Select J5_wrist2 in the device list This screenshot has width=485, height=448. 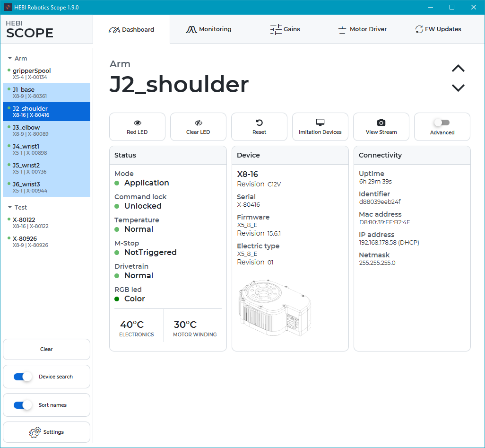pyautogui.click(x=46, y=168)
